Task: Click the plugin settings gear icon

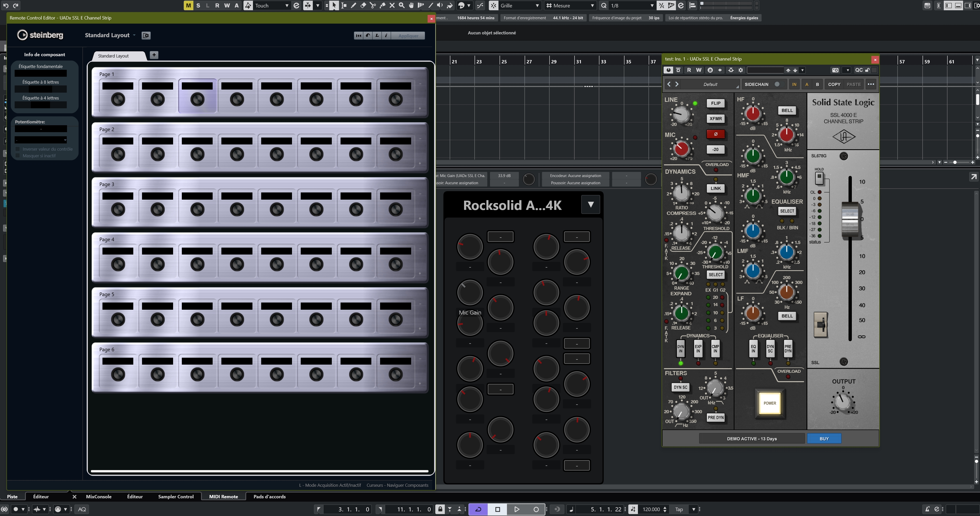Action: [x=741, y=70]
